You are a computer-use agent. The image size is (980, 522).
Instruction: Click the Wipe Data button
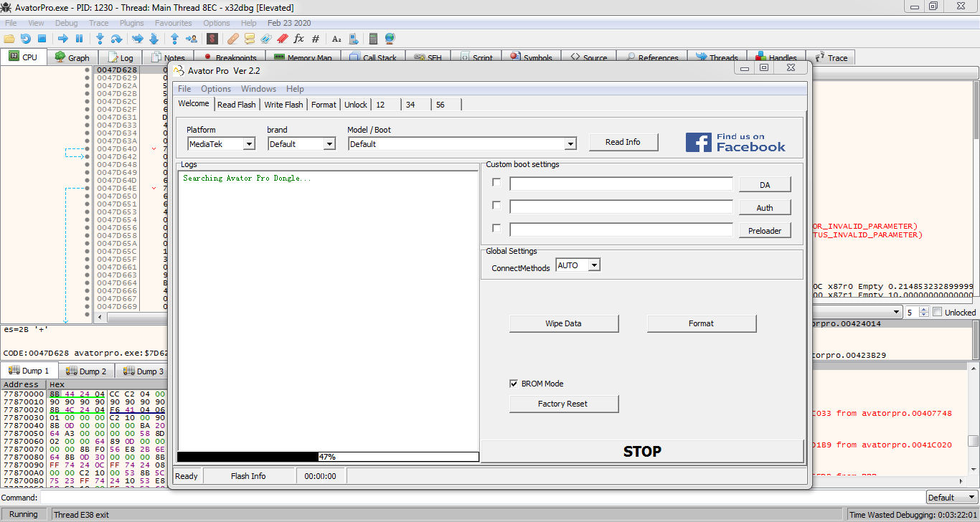[x=564, y=323]
